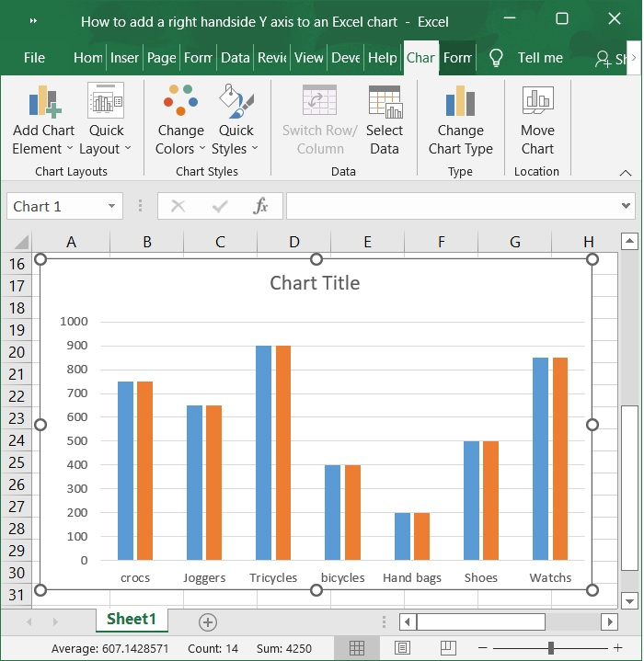Click next sheet navigation arrow
Viewport: 644px width, 661px height.
coord(55,621)
